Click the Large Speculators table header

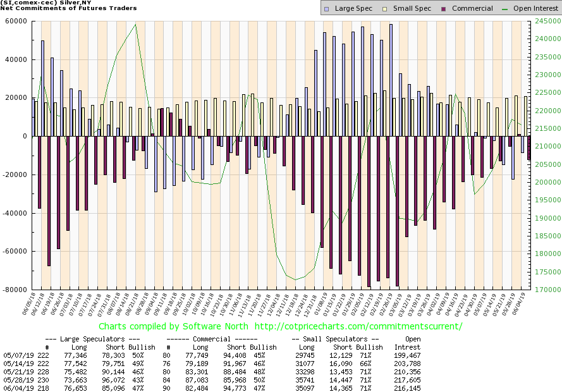click(92, 340)
